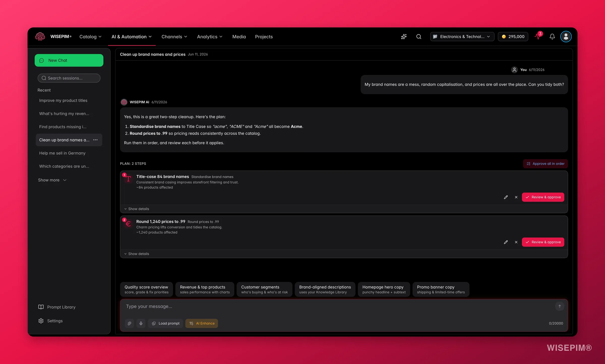Click the attach file paperclip icon
605x364 pixels.
tap(129, 323)
